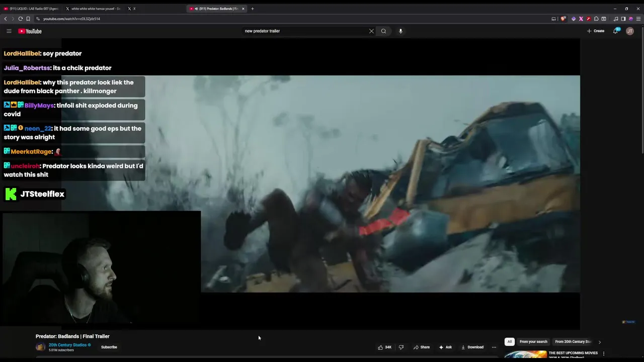Viewport: 644px width, 362px height.
Task: Dislike the video
Action: tap(401, 347)
